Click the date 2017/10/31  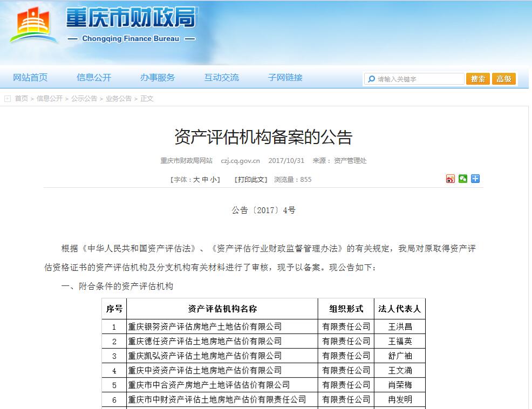pyautogui.click(x=287, y=161)
